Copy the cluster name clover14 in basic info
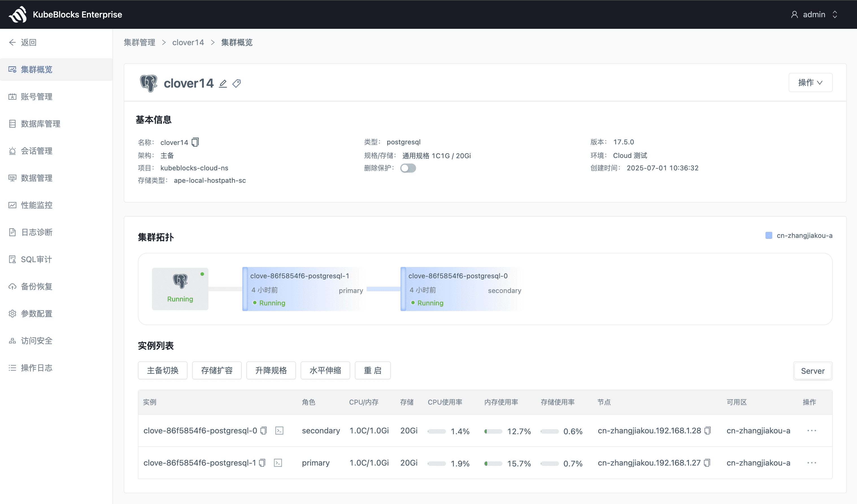 pos(195,142)
